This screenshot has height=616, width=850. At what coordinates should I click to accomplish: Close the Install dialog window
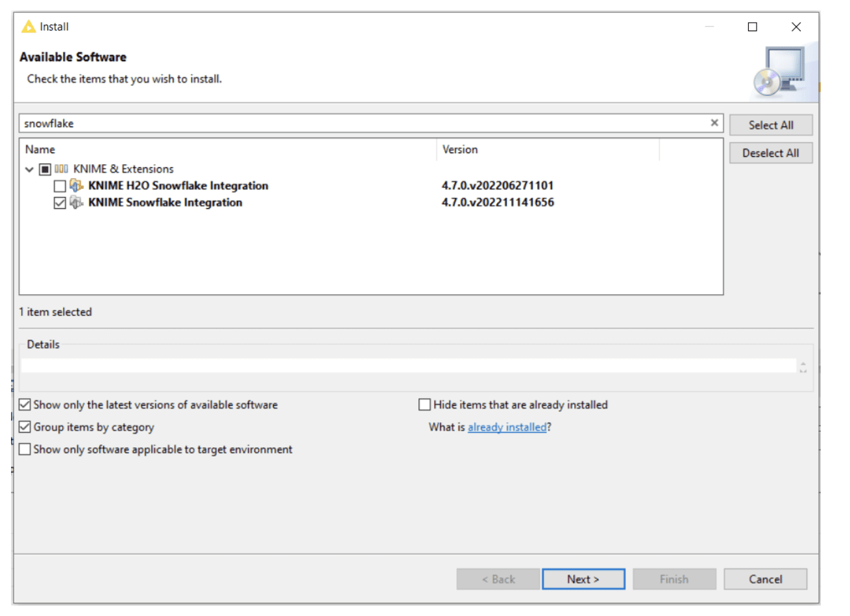pos(796,27)
